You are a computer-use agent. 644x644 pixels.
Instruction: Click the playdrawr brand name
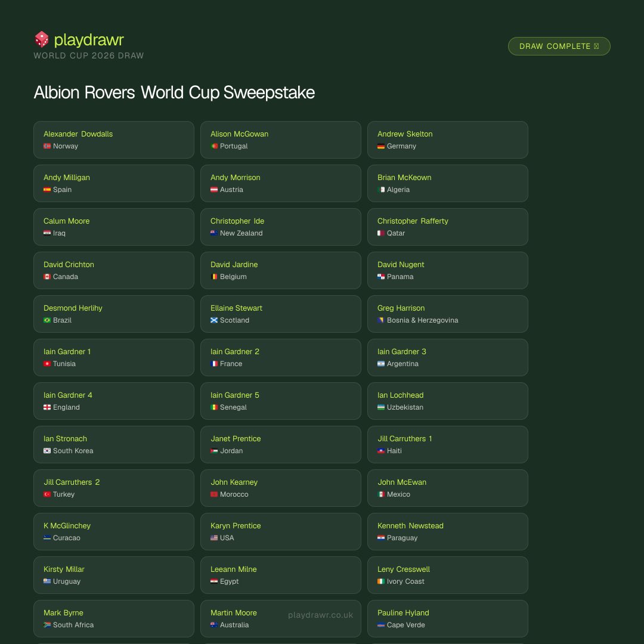click(x=89, y=40)
